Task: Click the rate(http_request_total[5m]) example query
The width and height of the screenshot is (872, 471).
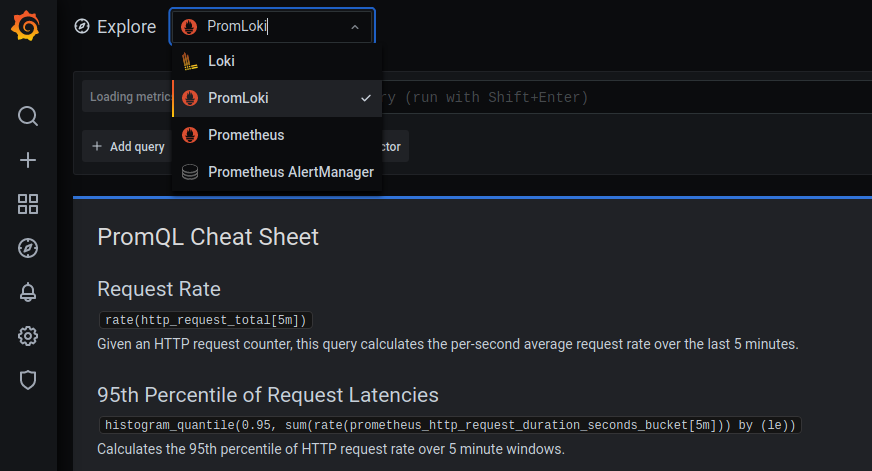Action: (x=206, y=320)
